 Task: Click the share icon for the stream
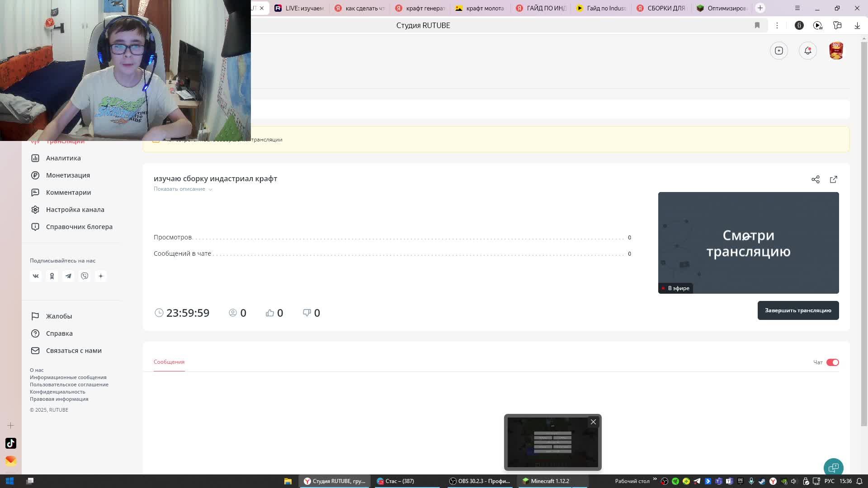point(815,179)
